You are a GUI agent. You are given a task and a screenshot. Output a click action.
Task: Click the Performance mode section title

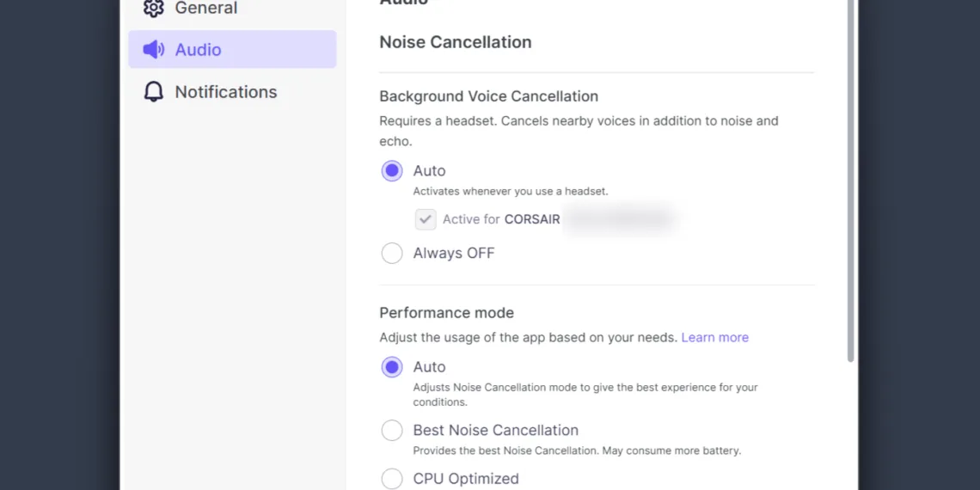pyautogui.click(x=446, y=313)
